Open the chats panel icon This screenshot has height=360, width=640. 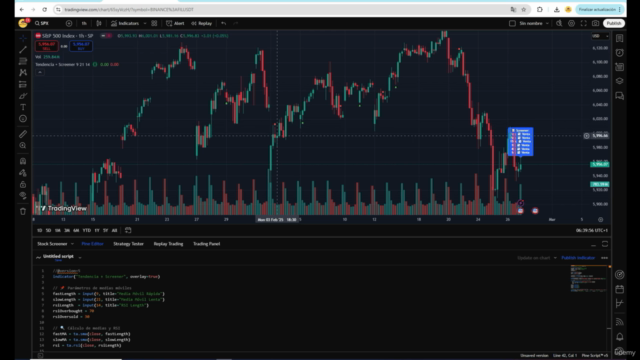pos(620,96)
